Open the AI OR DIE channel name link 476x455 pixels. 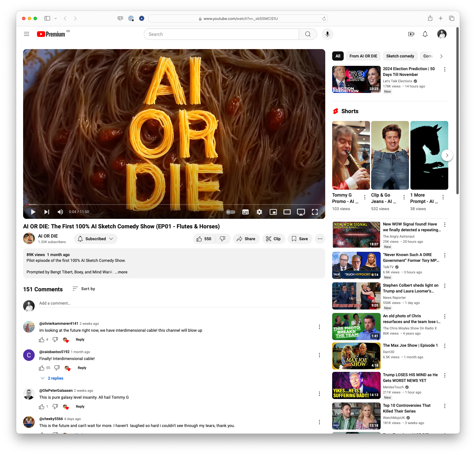click(x=48, y=236)
